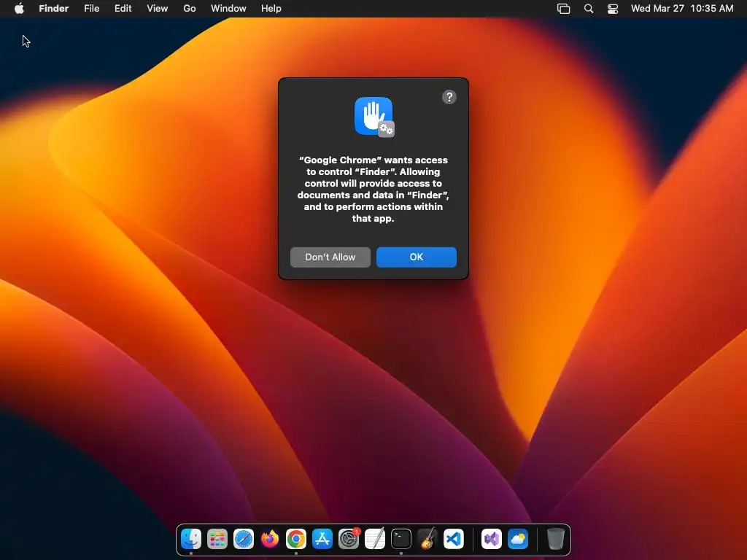This screenshot has height=560, width=747.
Task: Click the privacy hand icon in dialog
Action: tap(374, 117)
